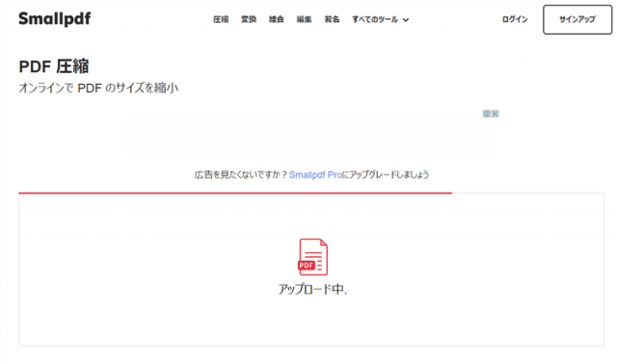
Task: Open the 編集 tool
Action: point(305,19)
